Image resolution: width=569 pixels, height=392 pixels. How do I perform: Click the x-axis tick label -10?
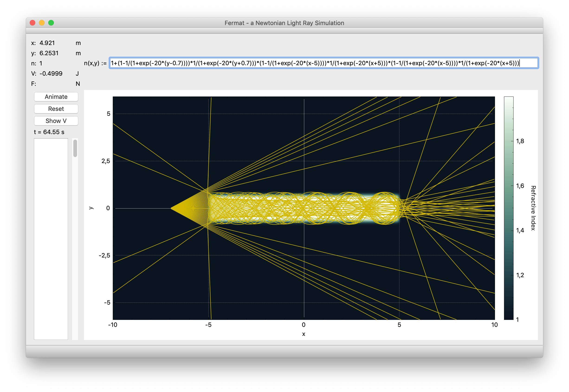[113, 325]
